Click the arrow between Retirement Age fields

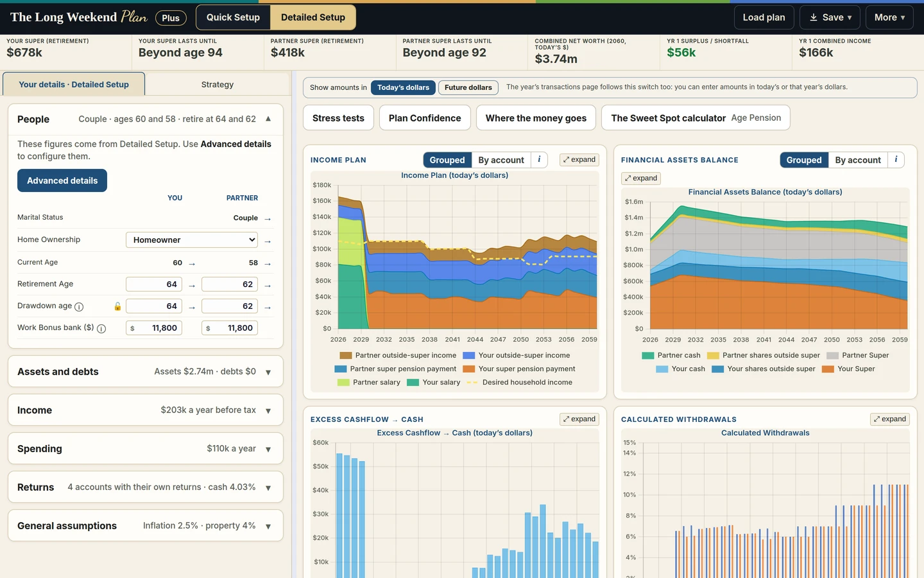(192, 285)
